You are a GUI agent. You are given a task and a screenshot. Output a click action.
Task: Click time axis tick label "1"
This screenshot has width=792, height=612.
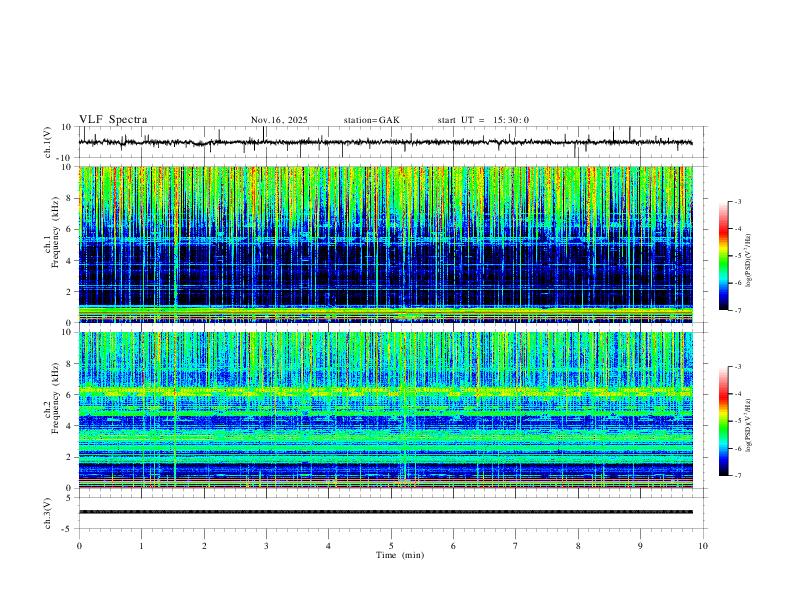click(141, 546)
